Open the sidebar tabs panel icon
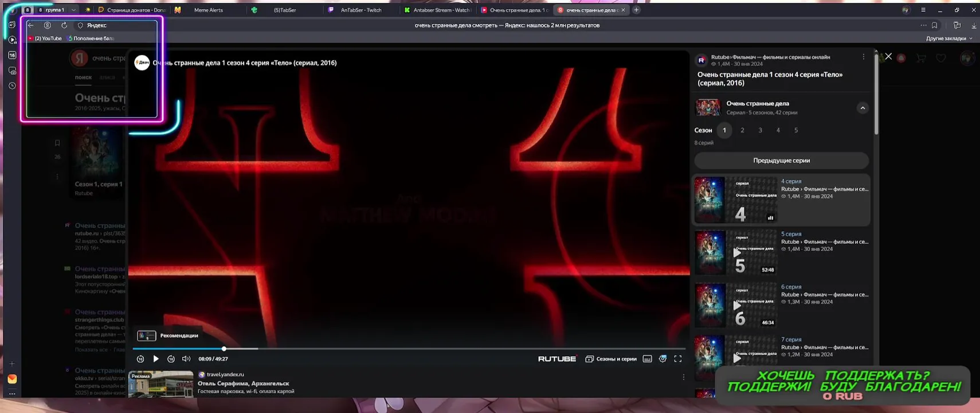Image resolution: width=980 pixels, height=413 pixels. pyautogui.click(x=12, y=25)
